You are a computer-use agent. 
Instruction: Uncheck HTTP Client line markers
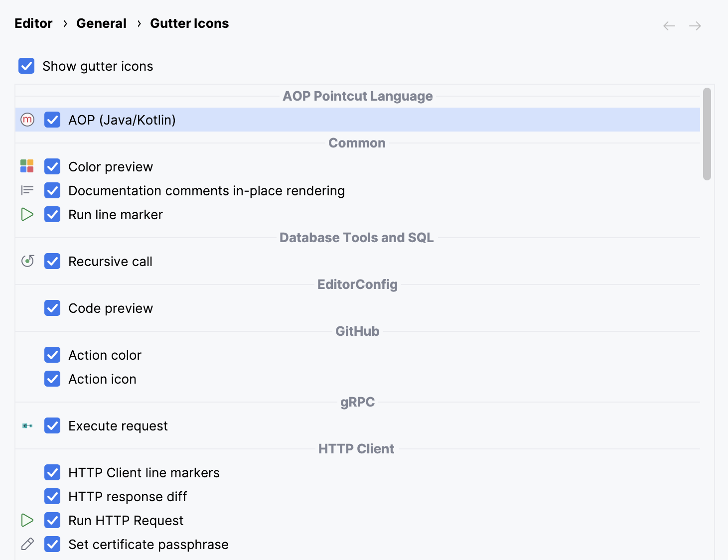pyautogui.click(x=52, y=472)
